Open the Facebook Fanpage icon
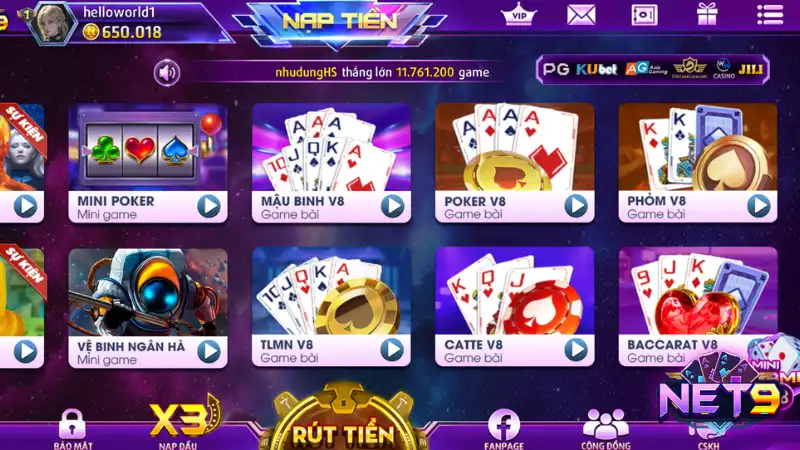The width and height of the screenshot is (800, 450). pos(504,429)
